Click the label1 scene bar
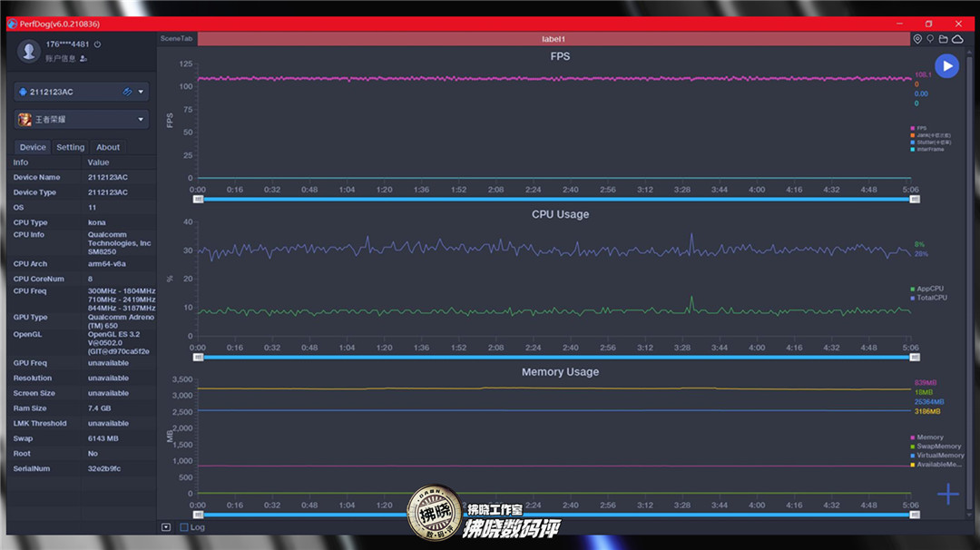Screen dimensions: 980x550 point(554,39)
